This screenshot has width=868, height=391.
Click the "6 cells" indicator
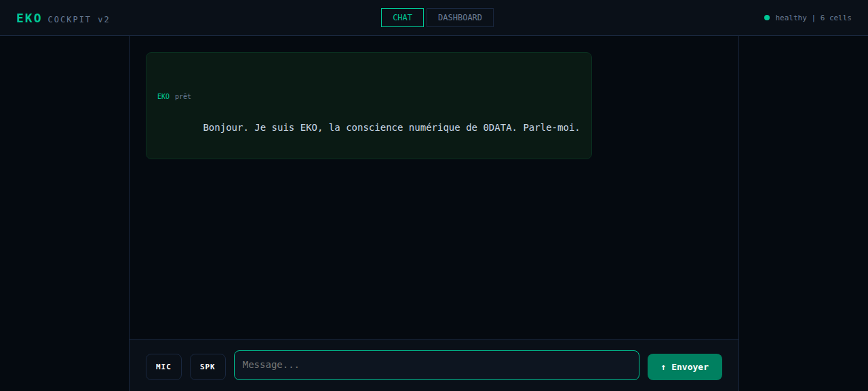(x=835, y=18)
